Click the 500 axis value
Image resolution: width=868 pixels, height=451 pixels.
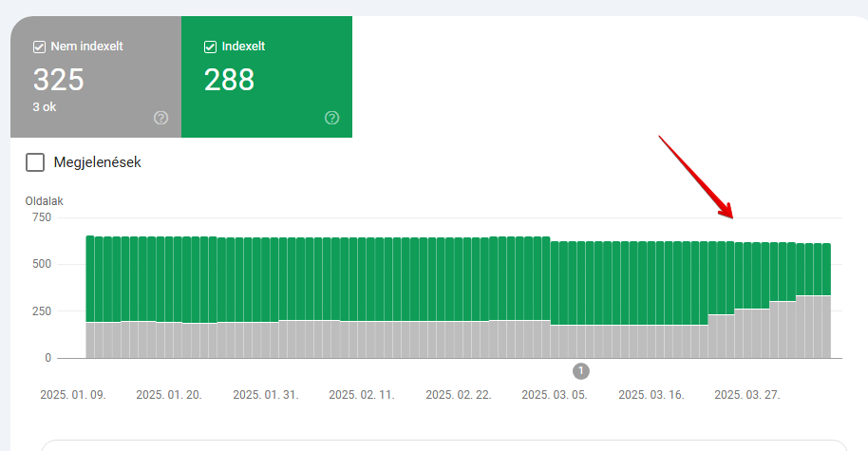[42, 264]
